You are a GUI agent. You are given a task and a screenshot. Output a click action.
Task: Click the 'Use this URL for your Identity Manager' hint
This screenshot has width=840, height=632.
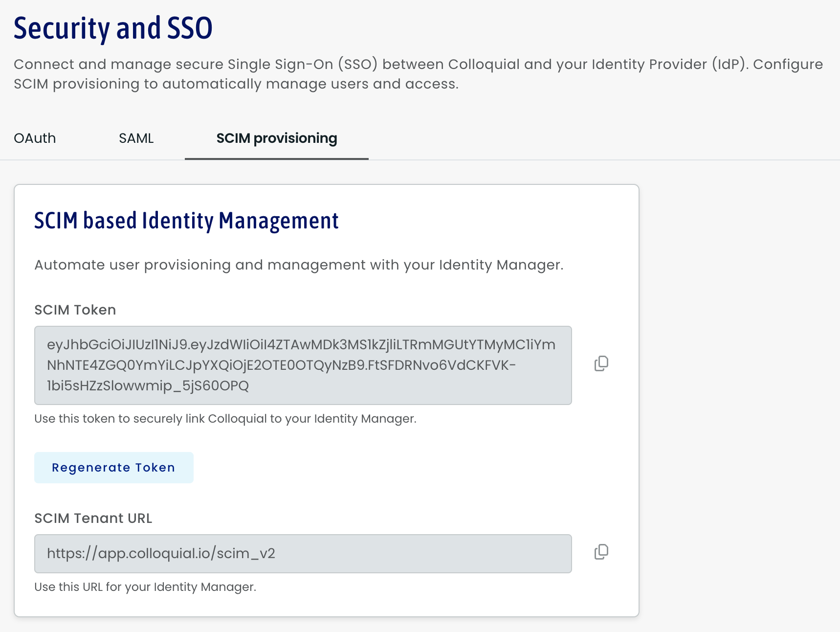[x=145, y=587]
